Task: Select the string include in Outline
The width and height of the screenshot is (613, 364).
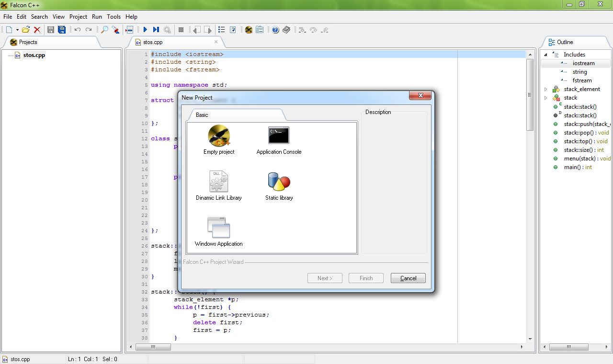Action: (579, 72)
